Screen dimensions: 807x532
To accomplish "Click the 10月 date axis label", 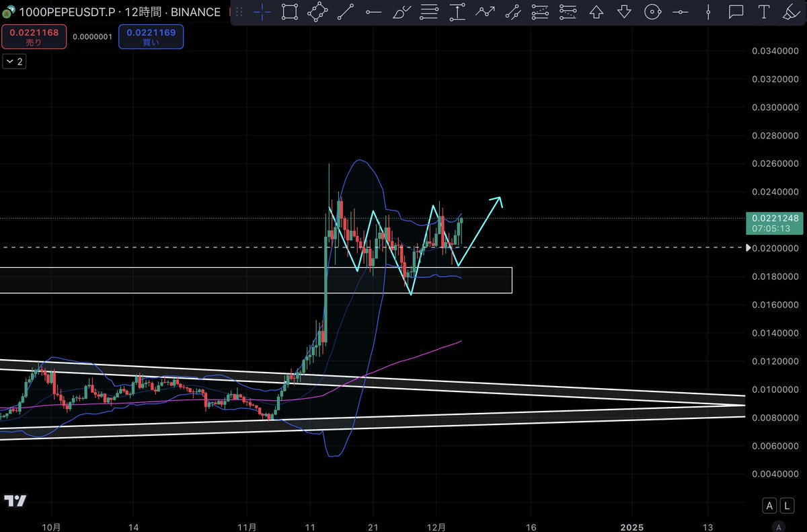I will tap(52, 527).
